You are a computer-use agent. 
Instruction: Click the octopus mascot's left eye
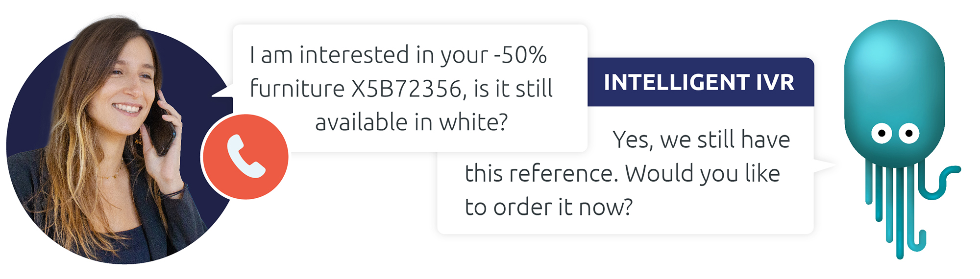(x=882, y=133)
